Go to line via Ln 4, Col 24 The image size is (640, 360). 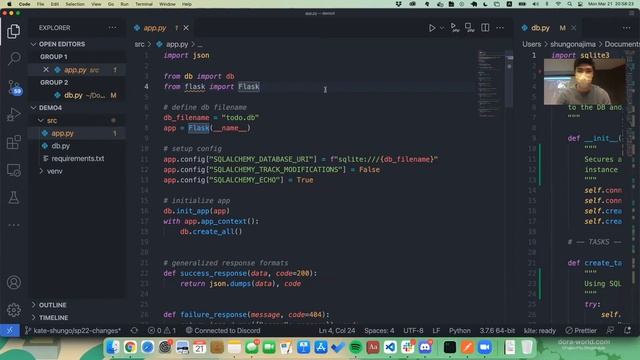(x=337, y=330)
